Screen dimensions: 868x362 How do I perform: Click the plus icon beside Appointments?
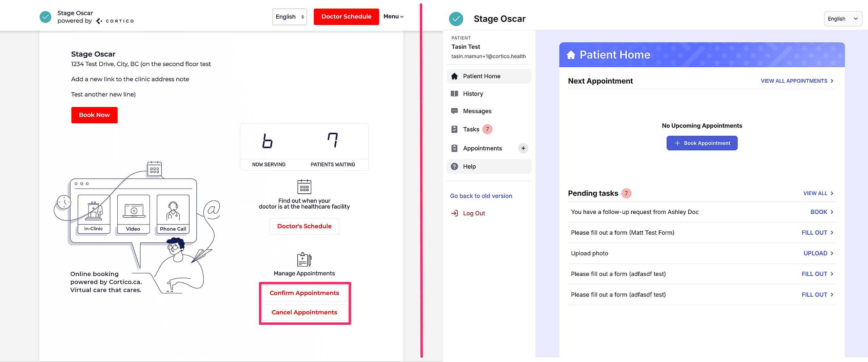523,148
